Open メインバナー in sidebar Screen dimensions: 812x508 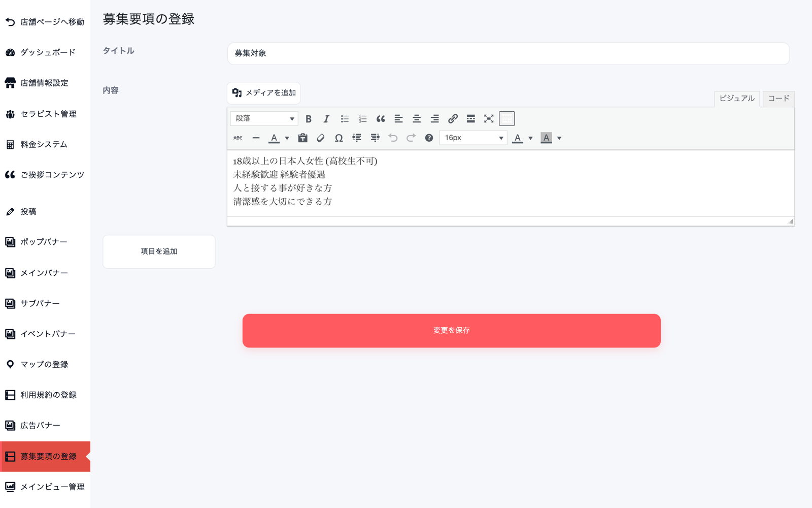pos(45,273)
